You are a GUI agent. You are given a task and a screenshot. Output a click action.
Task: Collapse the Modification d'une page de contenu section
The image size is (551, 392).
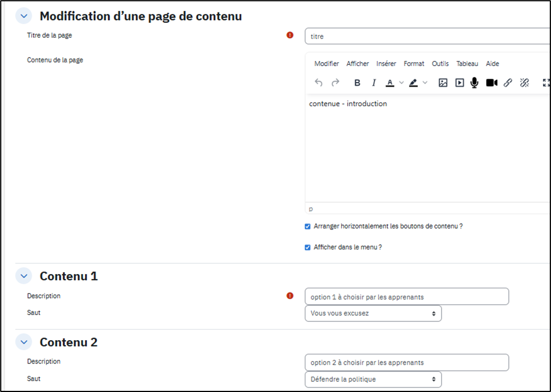tap(23, 16)
